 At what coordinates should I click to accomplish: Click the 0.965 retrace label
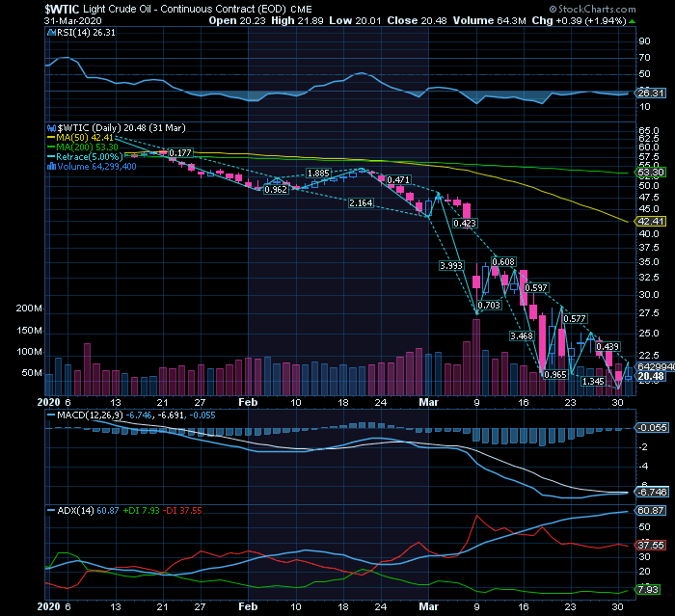tap(555, 374)
